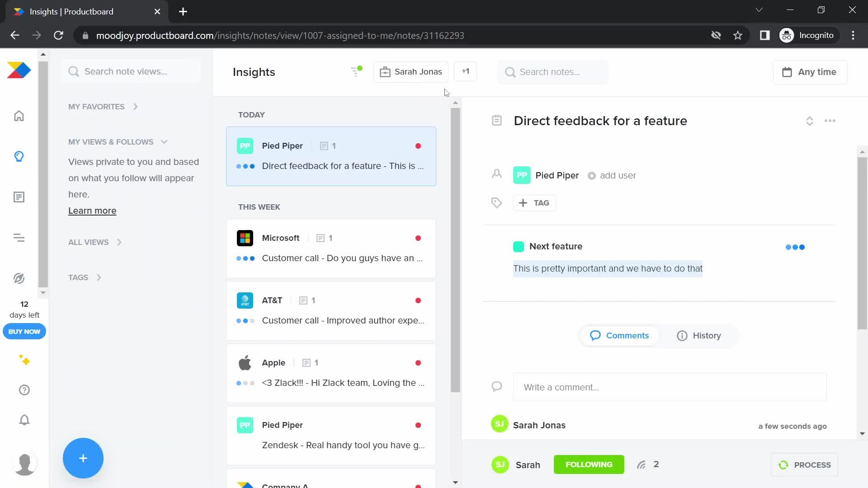The width and height of the screenshot is (868, 488).
Task: Add a TAG to the note
Action: coord(534,203)
